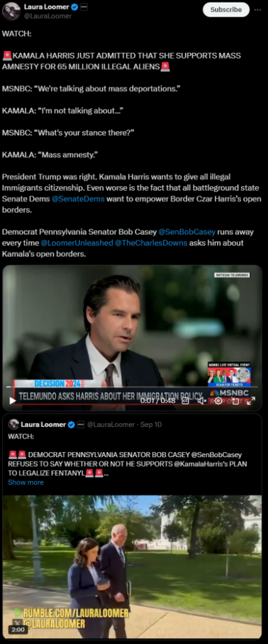Screen dimensions: 268x644
Task: Expand quoted post with Show more
Action: [26, 482]
